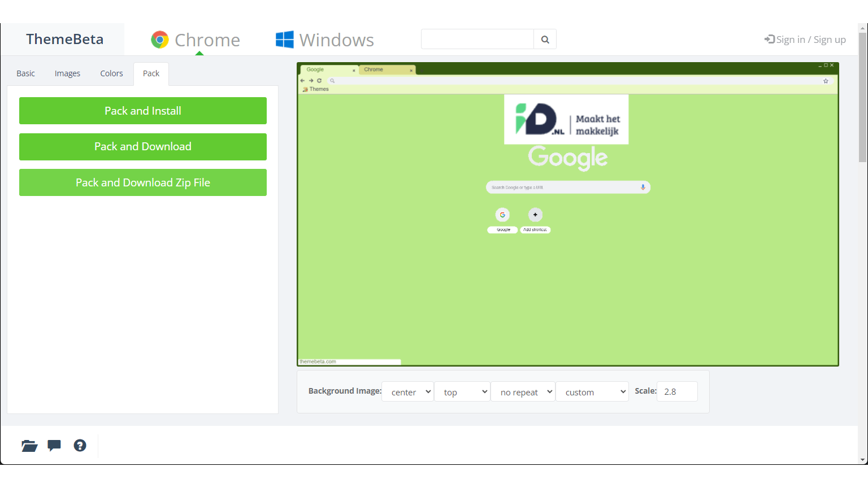Click the Scale input field showing 2.8
Viewport: 868px width, 488px height.
pyautogui.click(x=677, y=391)
